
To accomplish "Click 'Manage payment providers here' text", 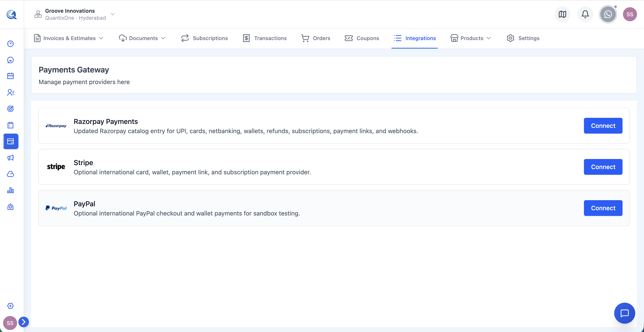I will point(84,82).
